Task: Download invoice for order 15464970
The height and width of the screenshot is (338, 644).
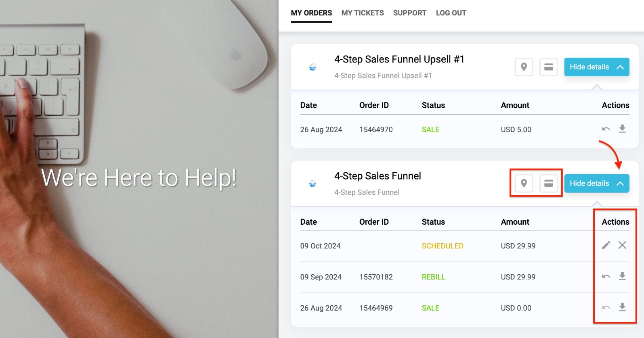Action: (622, 129)
